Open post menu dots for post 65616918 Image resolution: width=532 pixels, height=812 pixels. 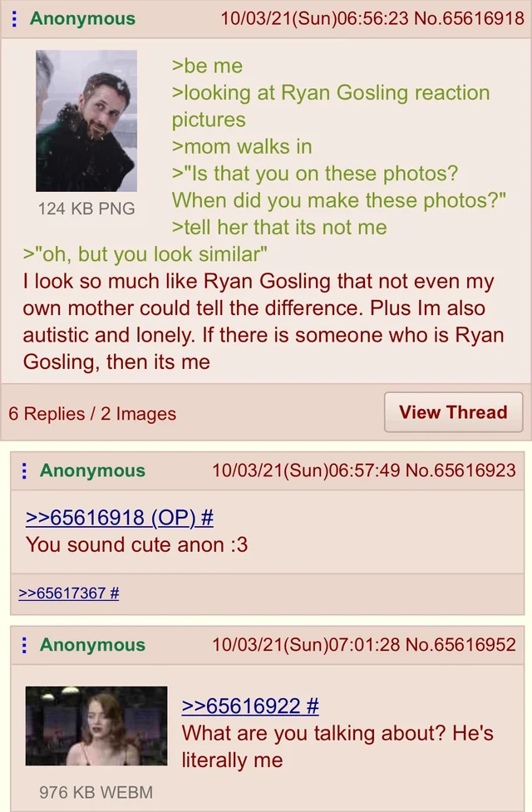click(x=14, y=18)
